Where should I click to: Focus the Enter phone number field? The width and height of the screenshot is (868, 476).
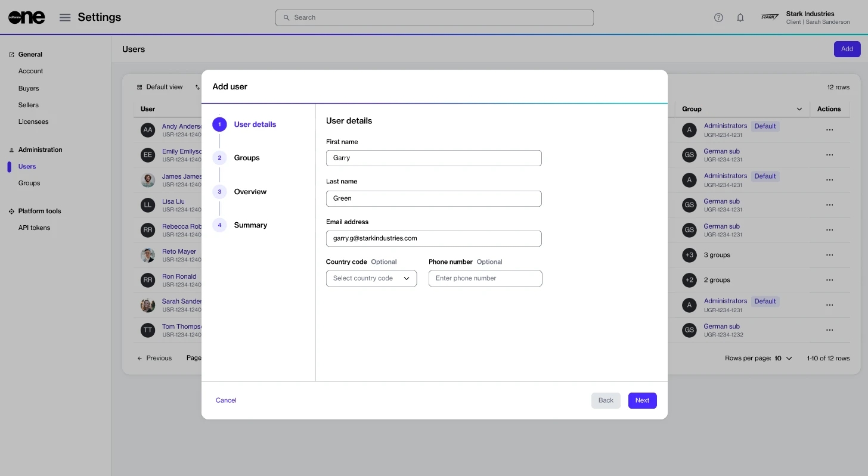(485, 278)
